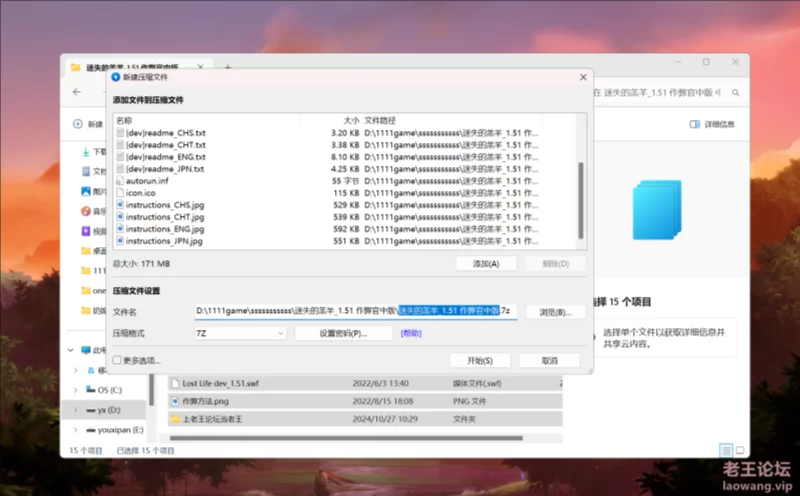Viewport: 800px width, 496px height.
Task: Click the icon.ico file icon
Action: coord(121,193)
